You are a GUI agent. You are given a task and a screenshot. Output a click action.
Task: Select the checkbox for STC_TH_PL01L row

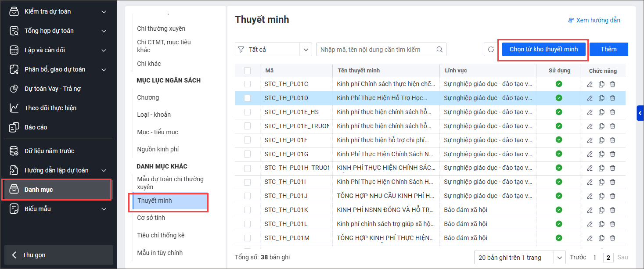[x=248, y=224]
